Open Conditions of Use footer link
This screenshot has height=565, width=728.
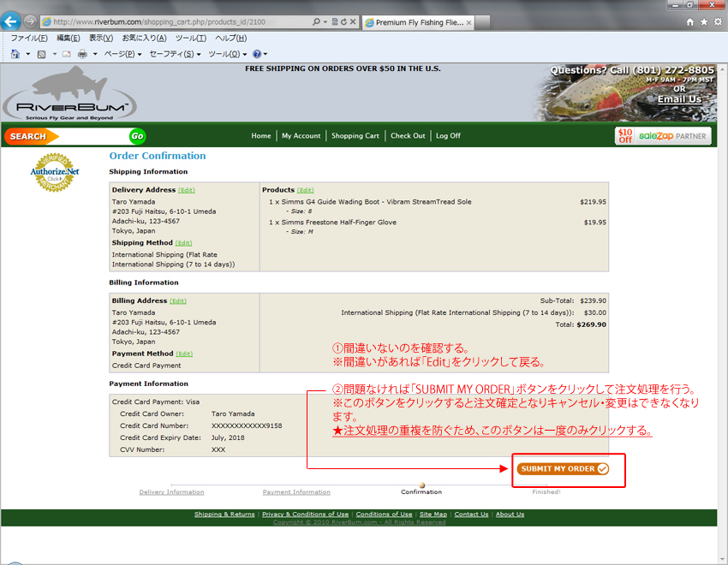384,514
